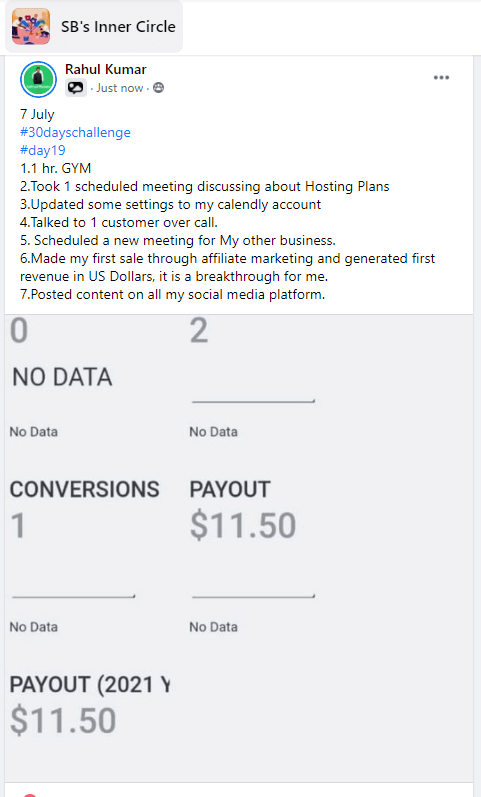
Task: Follow the #30dayschallenge hashtag
Action: point(75,132)
